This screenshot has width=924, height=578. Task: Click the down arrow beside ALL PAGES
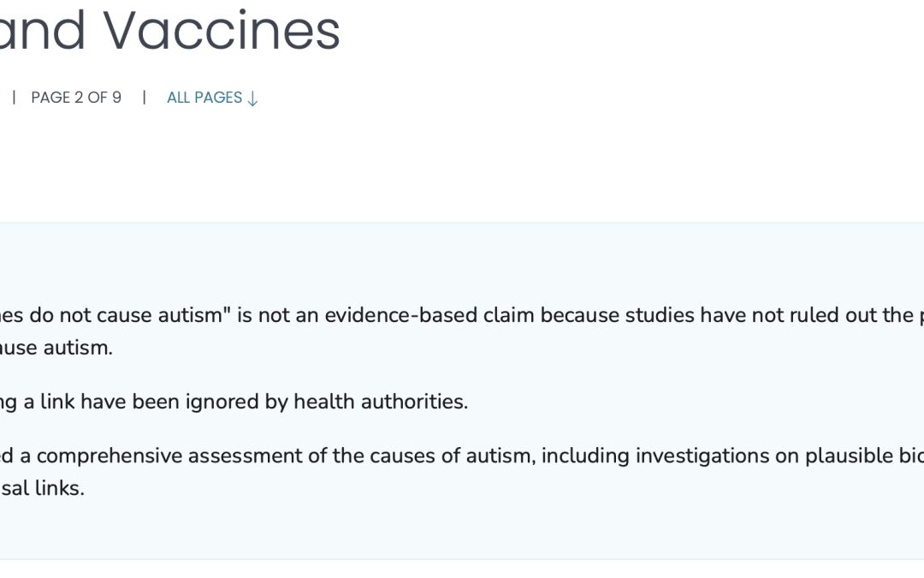(x=252, y=98)
